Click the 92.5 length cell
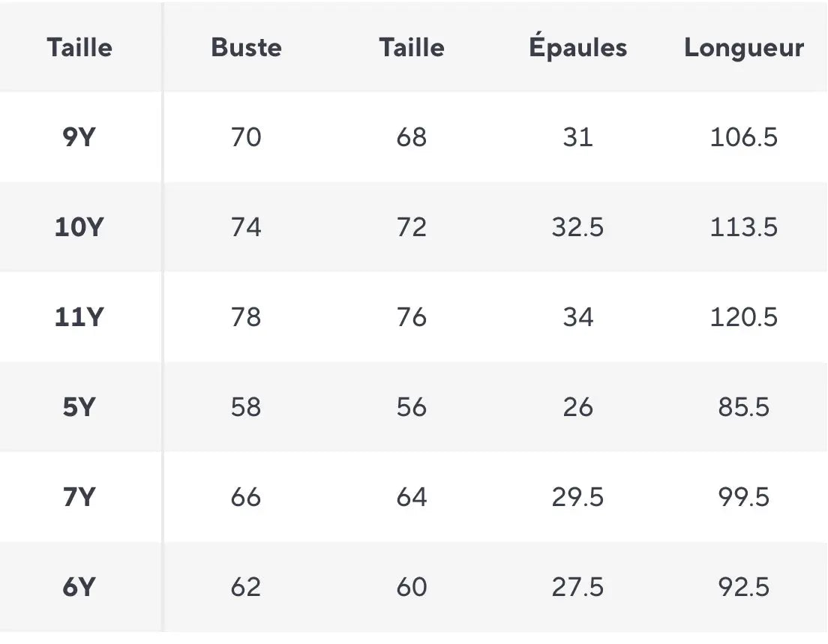The image size is (828, 644). tap(743, 587)
